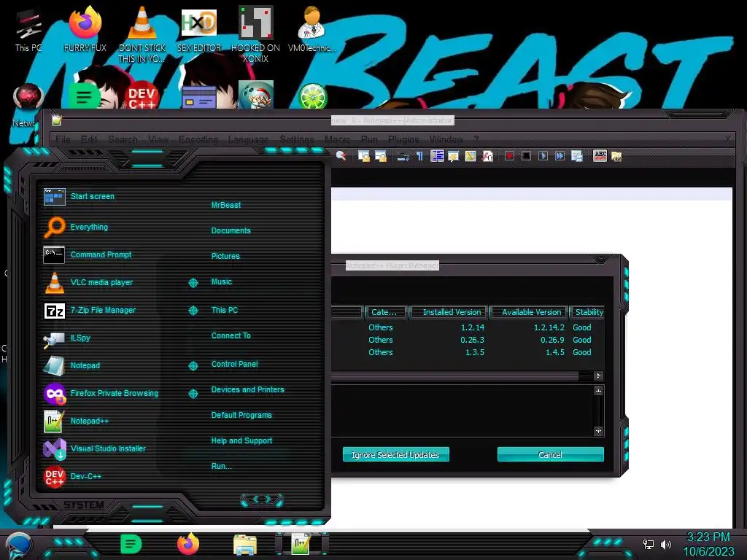This screenshot has height=560, width=747.
Task: Click Run... in start menu
Action: (x=222, y=466)
